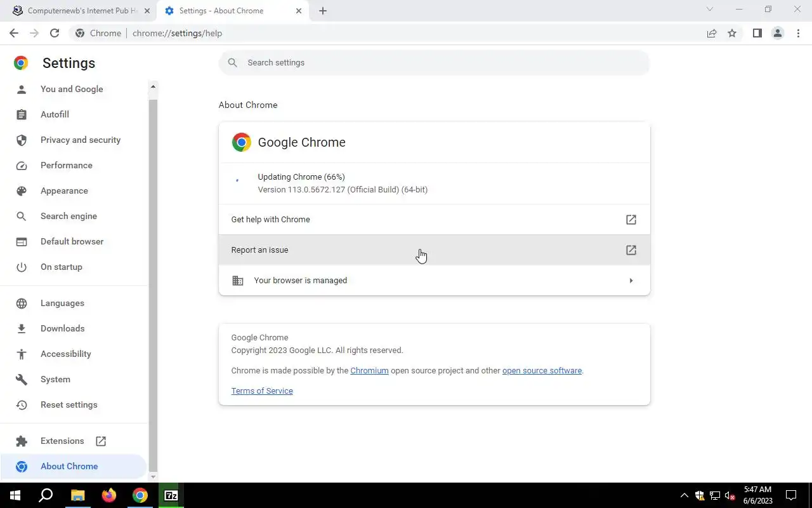Click the download arrow icon beside Downloads
This screenshot has height=508, width=812.
[x=22, y=328]
